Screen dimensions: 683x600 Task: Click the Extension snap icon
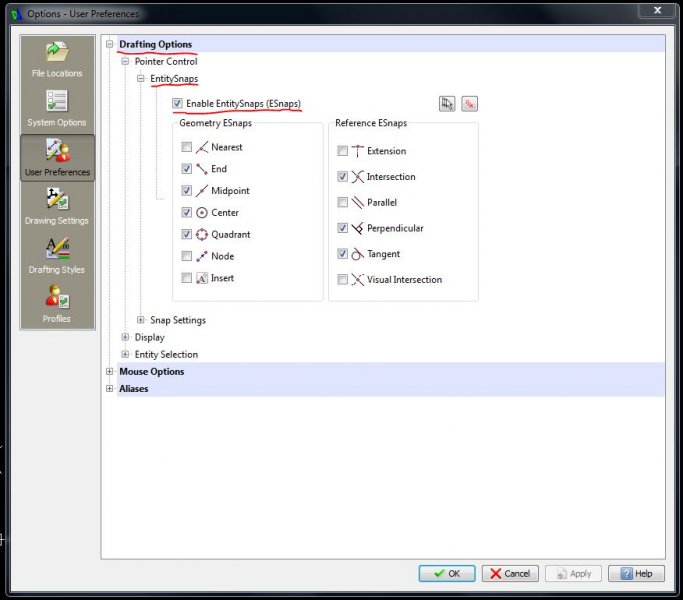[358, 151]
